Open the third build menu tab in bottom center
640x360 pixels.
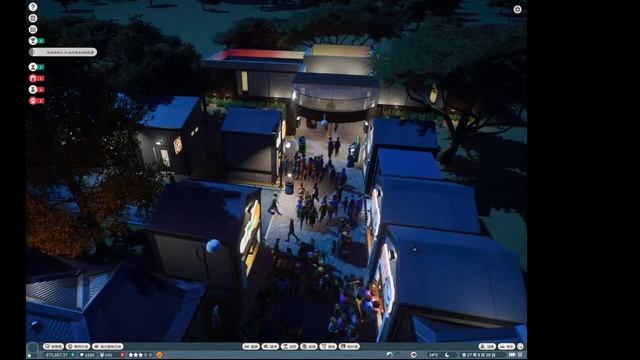tap(289, 347)
